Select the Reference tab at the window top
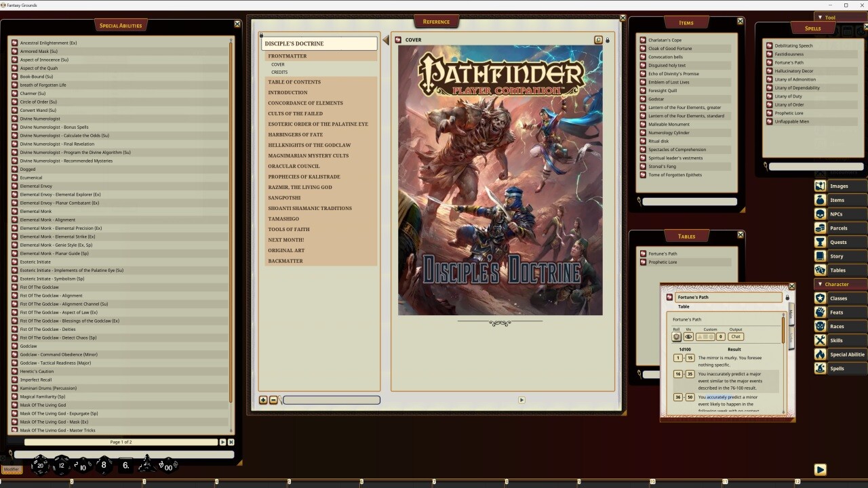Viewport: 868px width, 488px height. tap(436, 21)
